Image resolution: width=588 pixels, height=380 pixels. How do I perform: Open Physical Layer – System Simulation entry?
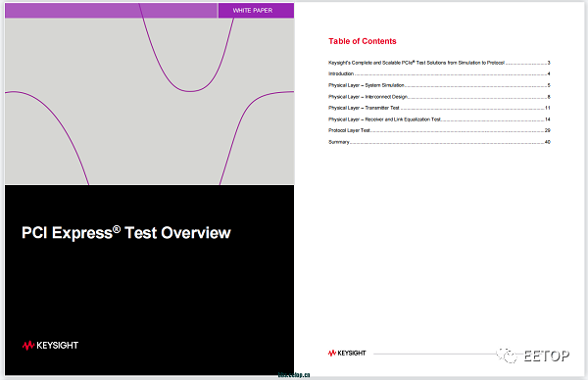(439, 85)
